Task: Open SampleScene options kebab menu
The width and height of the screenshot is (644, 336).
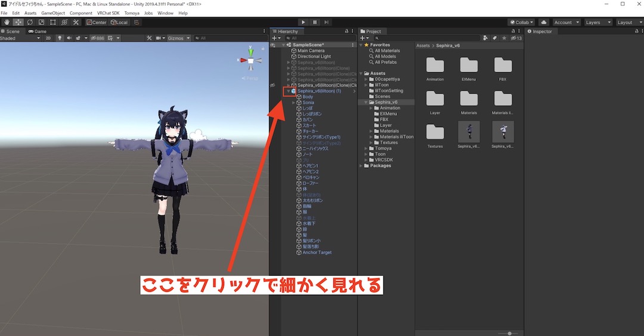Action: tap(353, 45)
